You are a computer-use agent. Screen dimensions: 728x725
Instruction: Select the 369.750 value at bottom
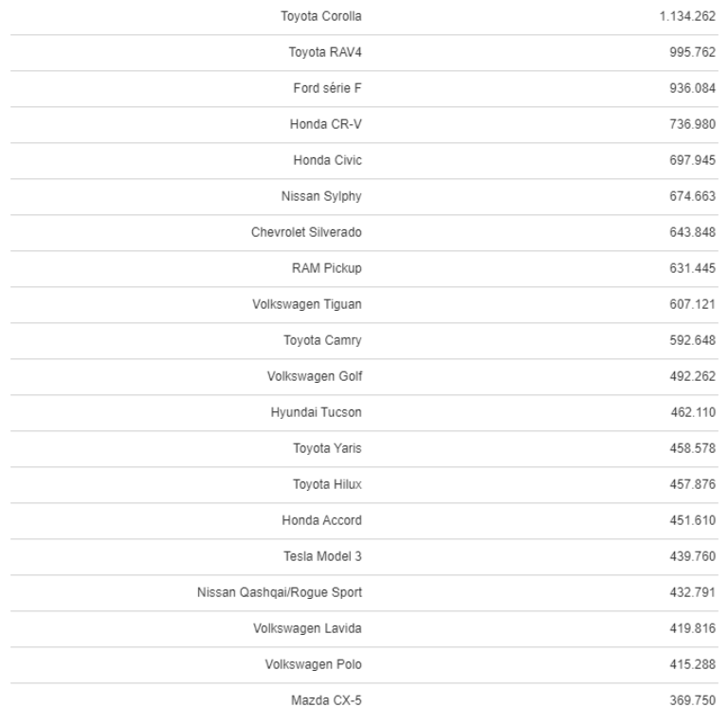(695, 701)
